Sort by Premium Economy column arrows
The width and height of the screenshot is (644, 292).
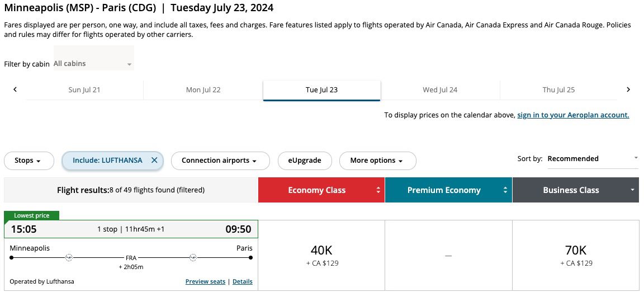click(505, 190)
